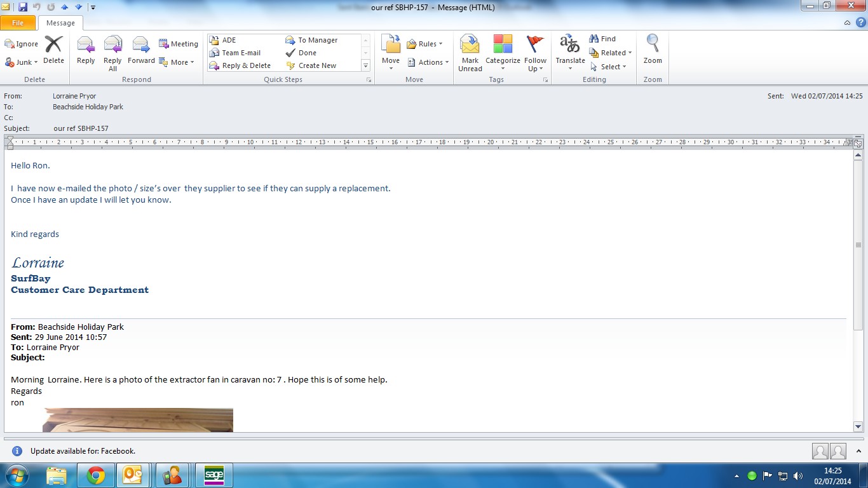Save the message from Quick Access Toolbar
This screenshot has width=868, height=488.
pos(23,7)
